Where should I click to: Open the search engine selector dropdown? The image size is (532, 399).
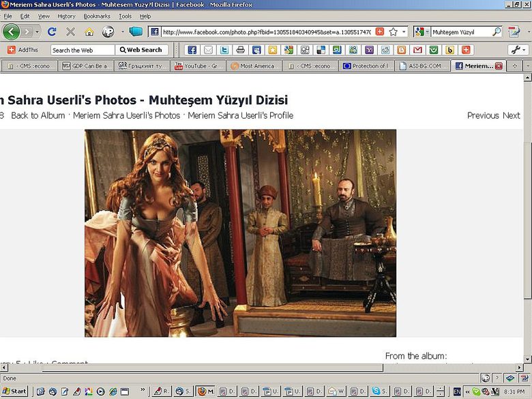pyautogui.click(x=422, y=32)
